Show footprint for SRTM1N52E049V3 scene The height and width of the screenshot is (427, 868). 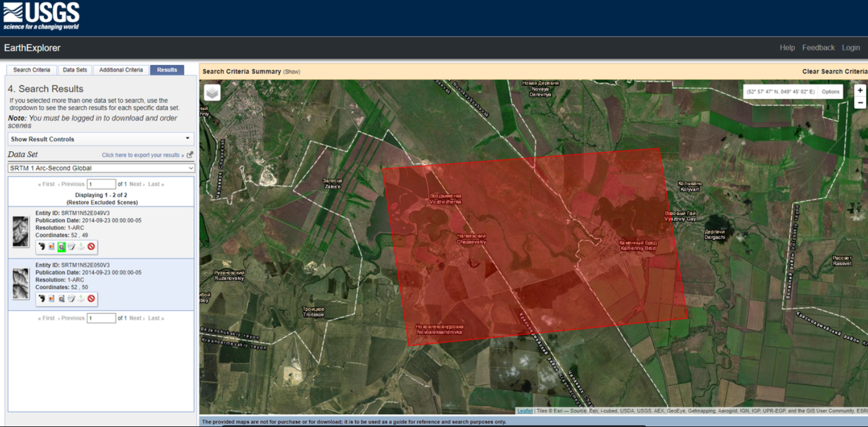41,247
